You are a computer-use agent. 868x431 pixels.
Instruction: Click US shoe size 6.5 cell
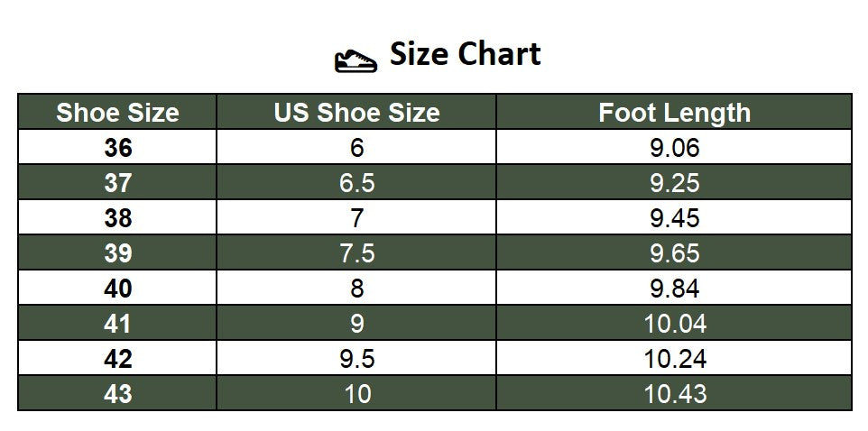click(356, 182)
